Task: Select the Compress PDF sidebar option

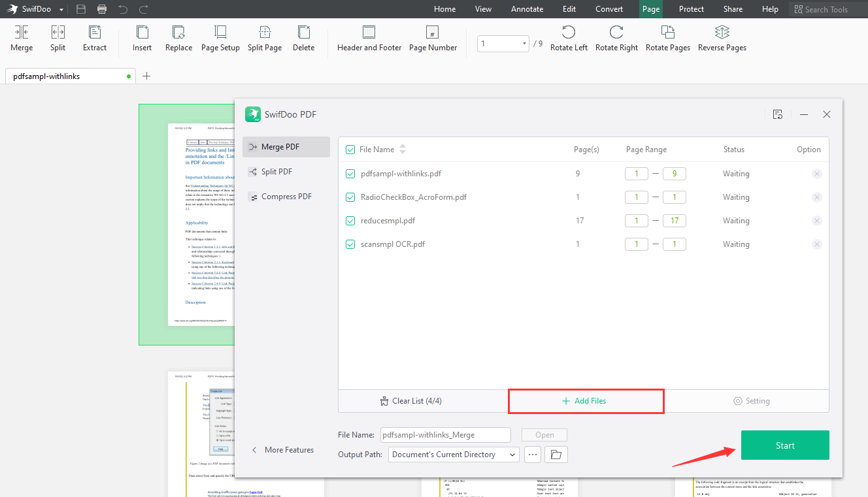Action: coord(286,197)
